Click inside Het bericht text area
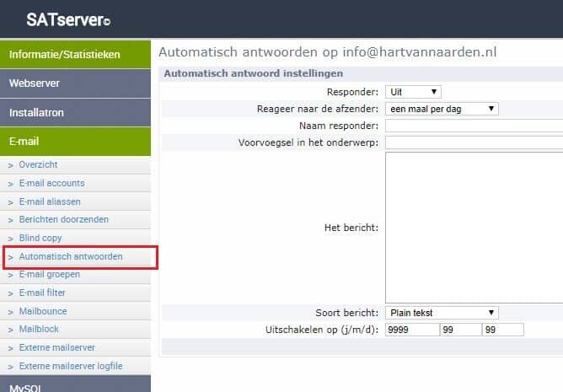This screenshot has width=563, height=392. pos(474,228)
